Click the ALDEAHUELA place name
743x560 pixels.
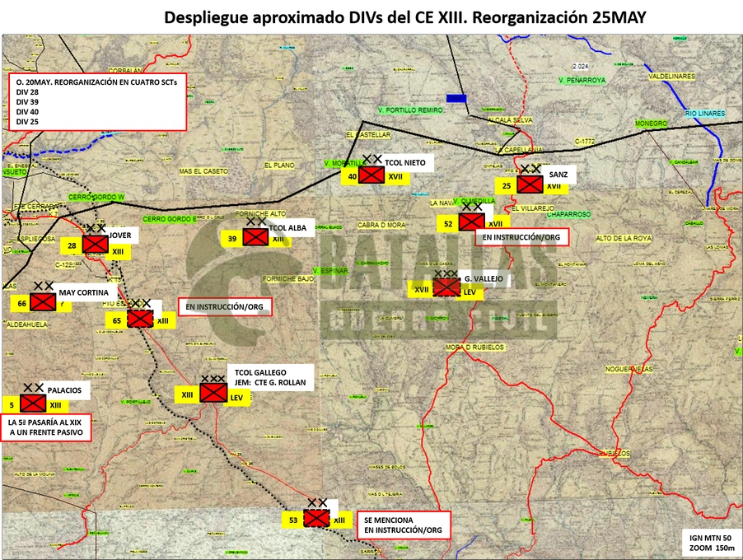(x=27, y=324)
